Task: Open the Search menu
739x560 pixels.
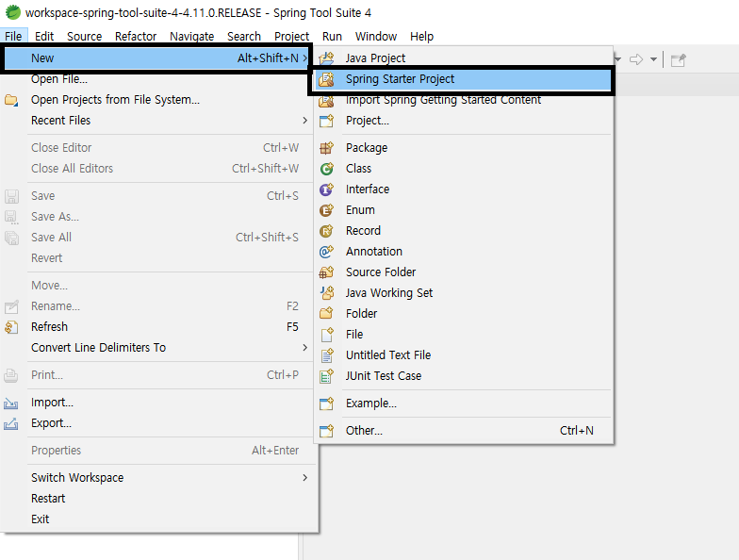Action: click(x=243, y=36)
